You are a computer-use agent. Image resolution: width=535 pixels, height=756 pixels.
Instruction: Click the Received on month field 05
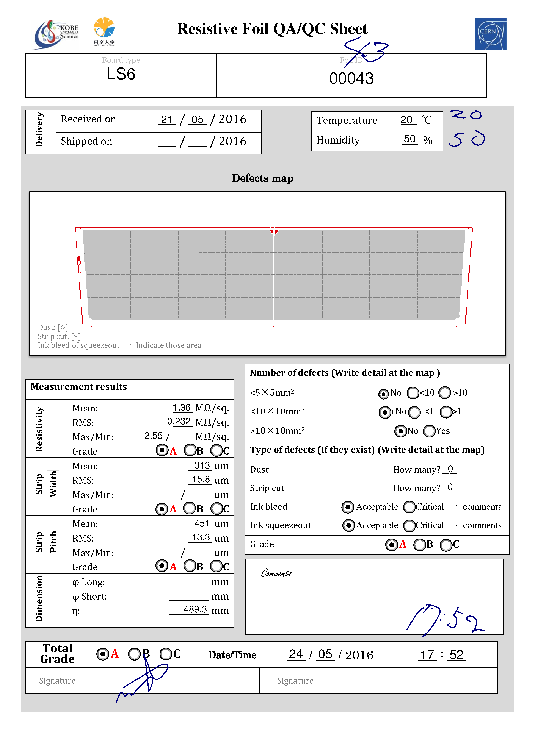pos(197,120)
